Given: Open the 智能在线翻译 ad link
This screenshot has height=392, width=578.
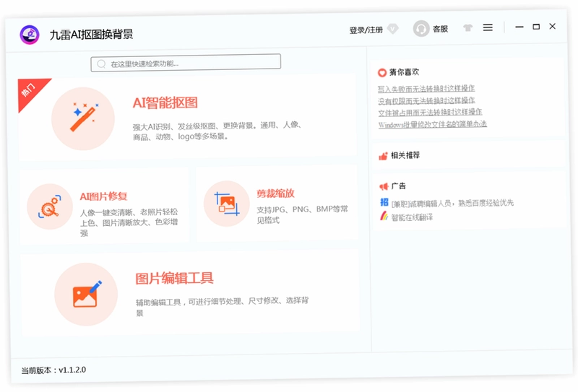Looking at the screenshot, I should click(412, 217).
